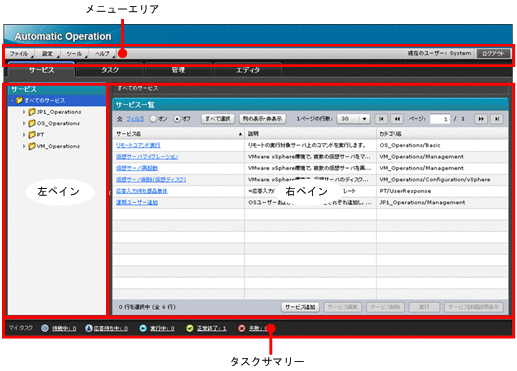Viewport: 517px width, 371px height.
Task: Click the マイタスク label
Action: coord(21,328)
